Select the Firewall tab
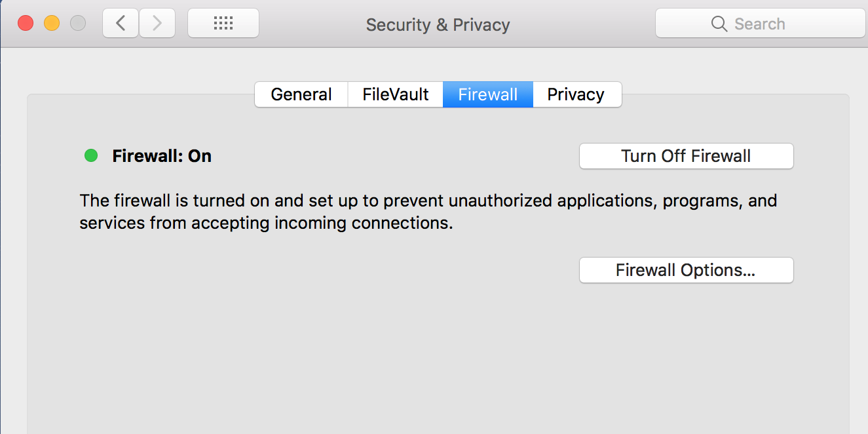 (x=487, y=94)
